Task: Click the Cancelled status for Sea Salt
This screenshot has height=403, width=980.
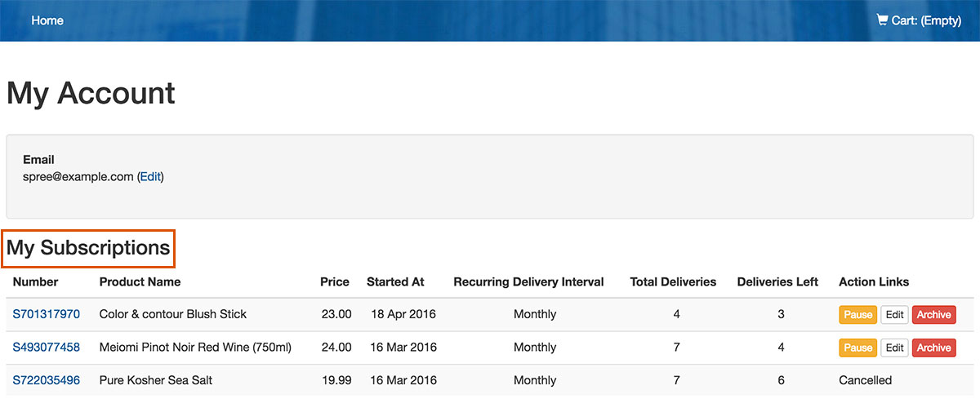Action: tap(865, 380)
